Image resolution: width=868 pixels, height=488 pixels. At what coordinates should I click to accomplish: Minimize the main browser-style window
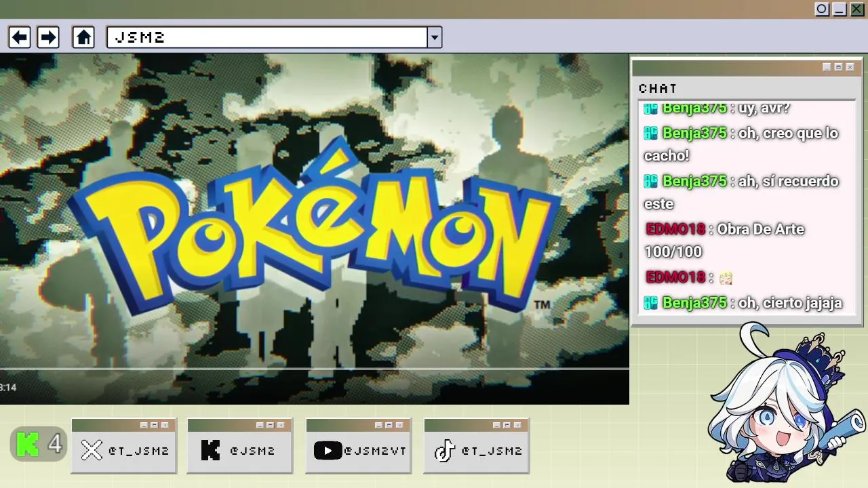(x=840, y=9)
